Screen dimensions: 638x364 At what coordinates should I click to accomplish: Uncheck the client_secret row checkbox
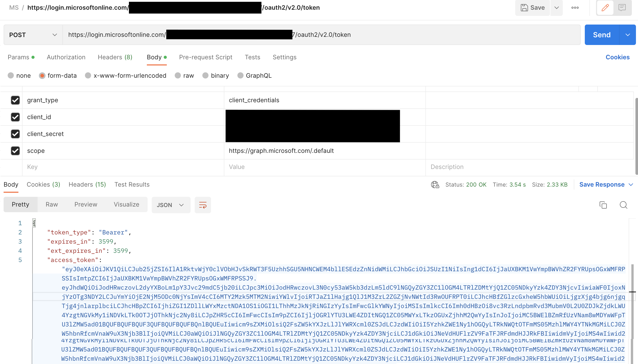pos(15,134)
